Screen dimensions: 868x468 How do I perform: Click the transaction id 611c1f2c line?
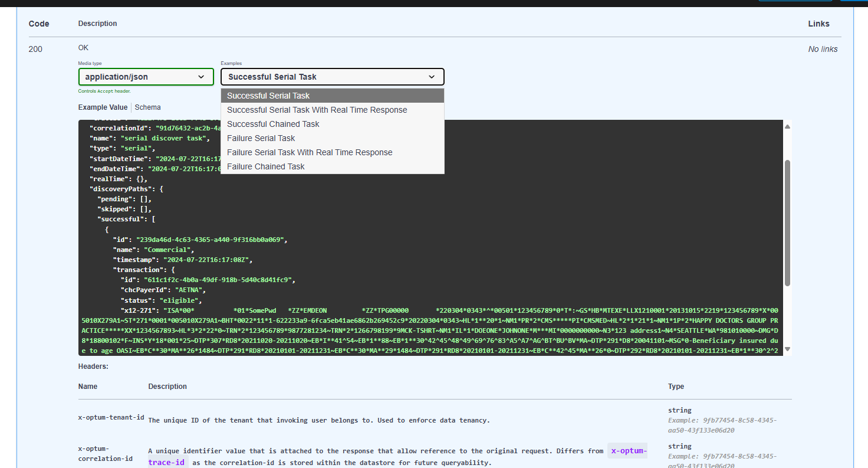coord(208,280)
